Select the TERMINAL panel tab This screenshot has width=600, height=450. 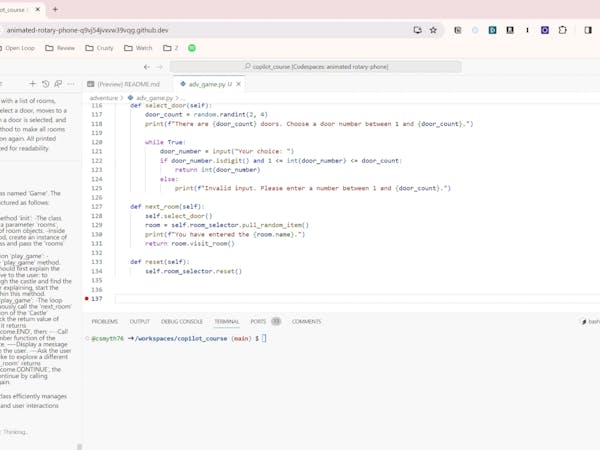[x=227, y=321]
